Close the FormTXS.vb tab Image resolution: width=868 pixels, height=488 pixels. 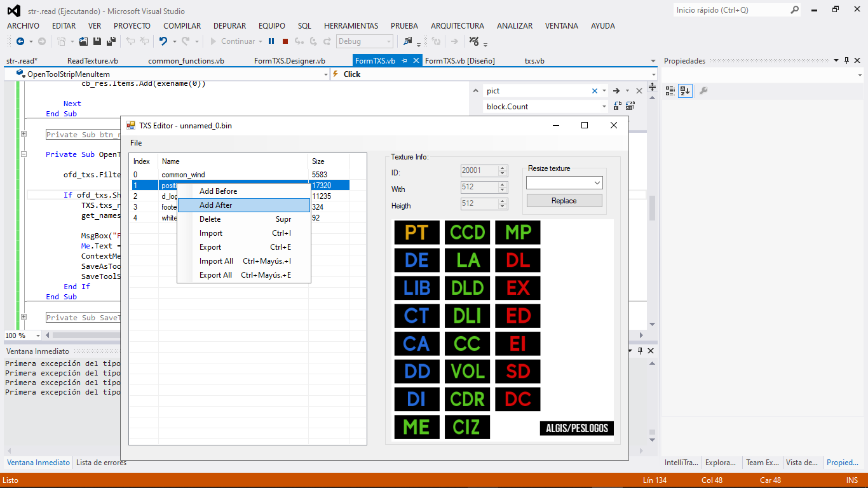coord(416,61)
